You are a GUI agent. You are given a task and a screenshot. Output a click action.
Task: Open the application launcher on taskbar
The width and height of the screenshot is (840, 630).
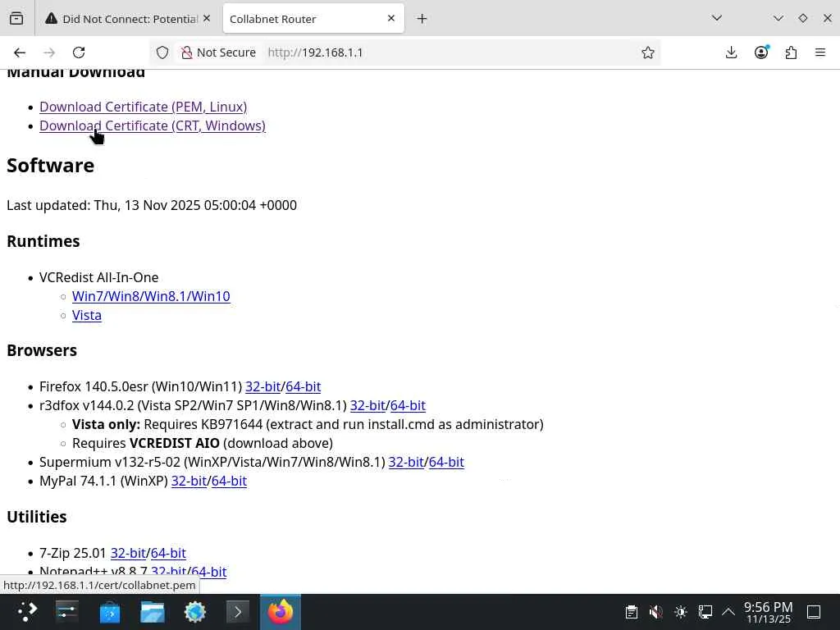[x=27, y=612]
